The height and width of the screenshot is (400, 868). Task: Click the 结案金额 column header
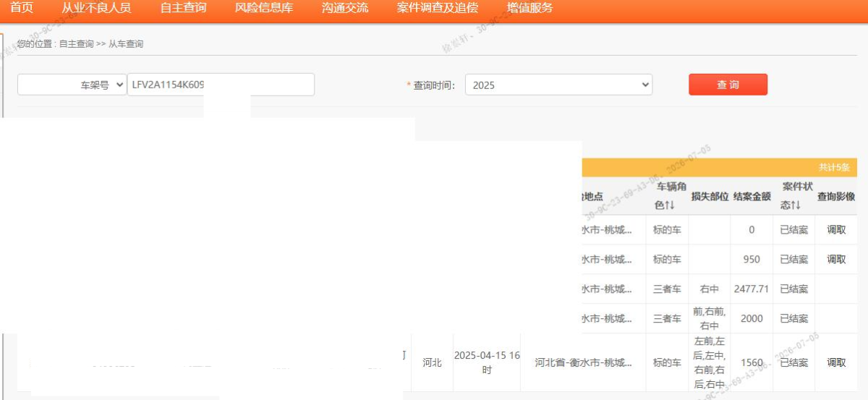pyautogui.click(x=752, y=197)
